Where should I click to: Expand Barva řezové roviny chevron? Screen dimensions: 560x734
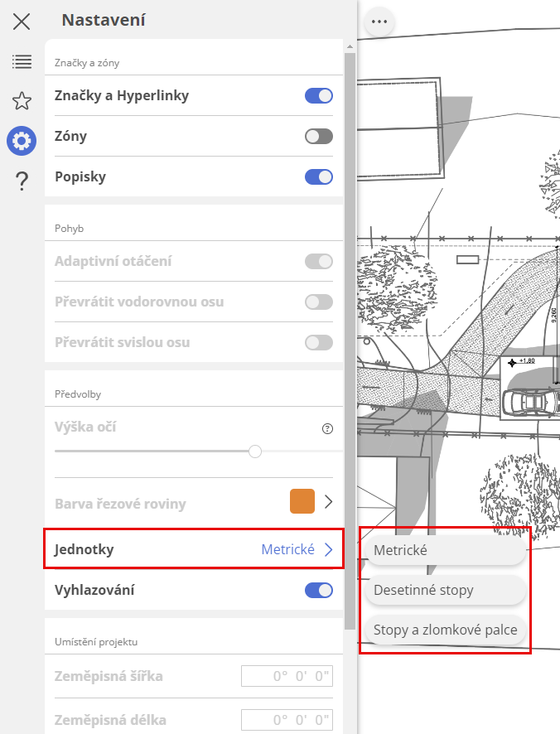(x=329, y=502)
